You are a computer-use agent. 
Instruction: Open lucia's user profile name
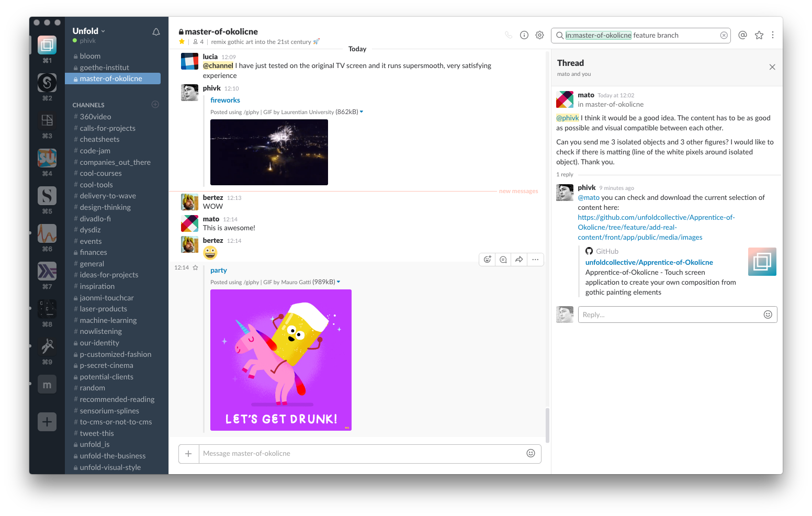(x=210, y=57)
